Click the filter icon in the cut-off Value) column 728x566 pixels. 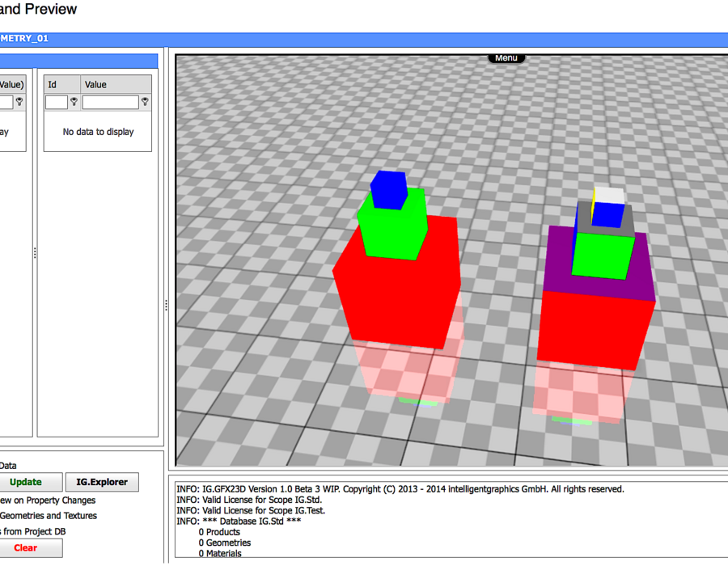pyautogui.click(x=19, y=102)
